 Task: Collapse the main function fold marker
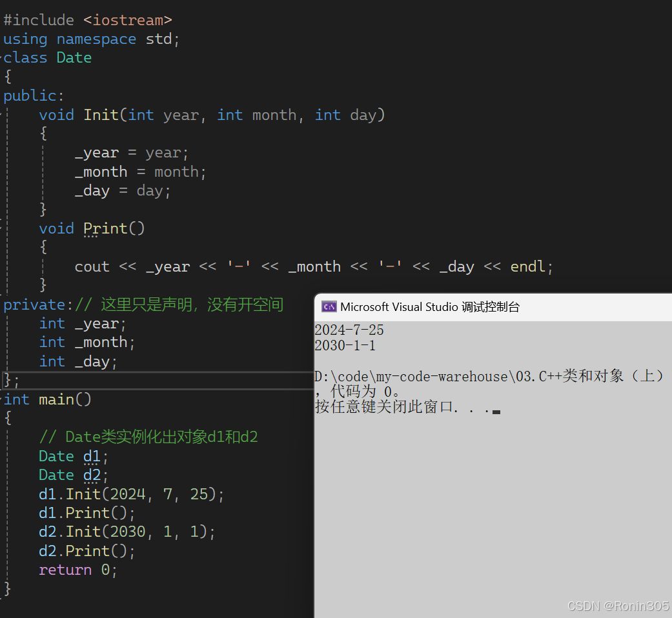pyautogui.click(x=1, y=399)
